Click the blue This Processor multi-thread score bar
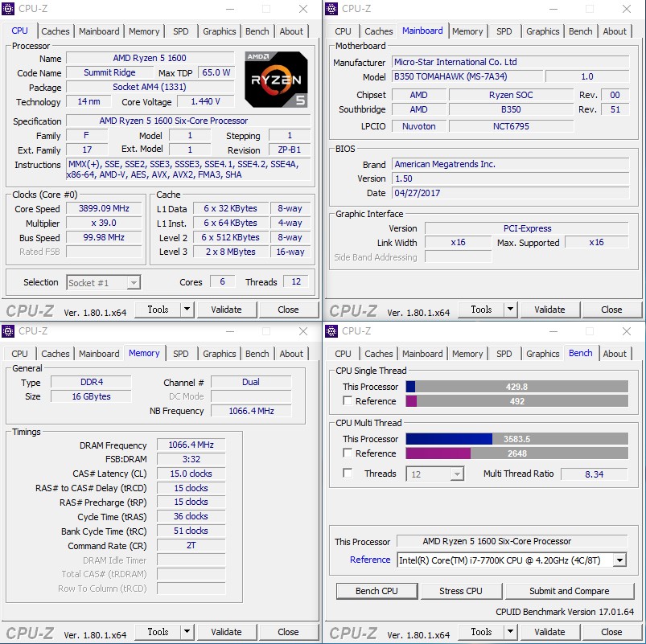Viewport: 646px width, 644px height. [x=449, y=439]
